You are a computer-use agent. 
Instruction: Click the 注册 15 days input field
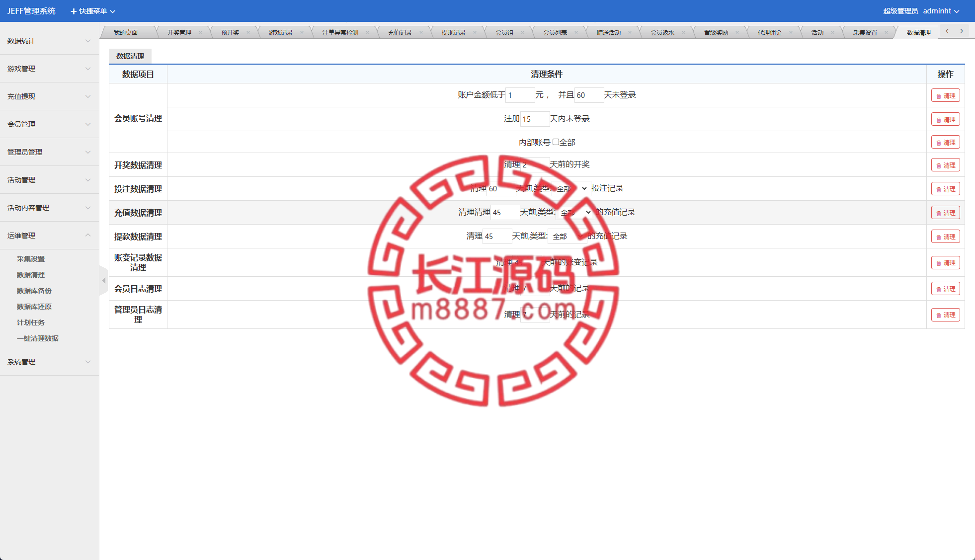point(535,119)
